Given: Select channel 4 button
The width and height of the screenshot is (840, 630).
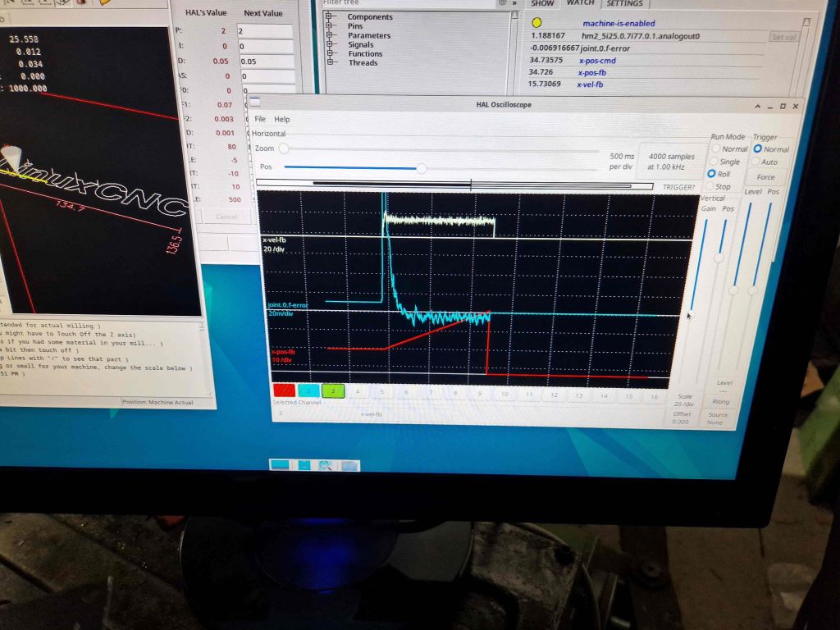Looking at the screenshot, I should [x=358, y=391].
